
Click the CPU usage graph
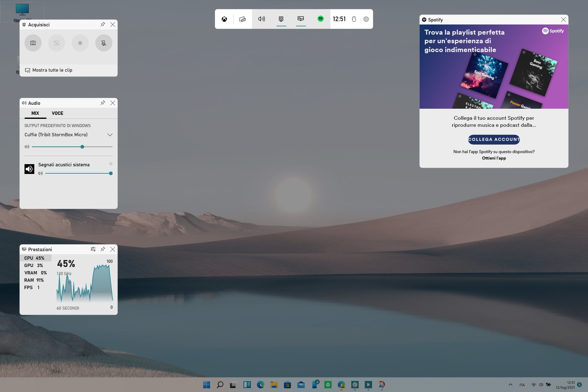tap(85, 283)
